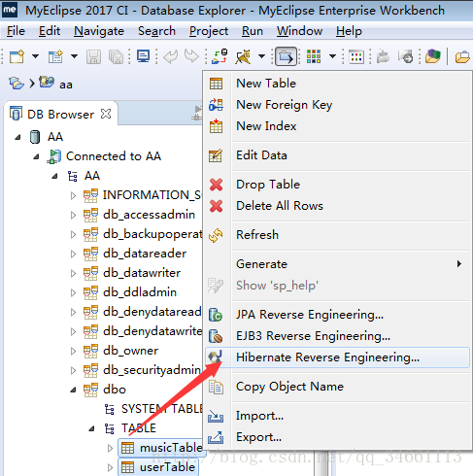Select the SYSTEM TABLE node
The width and height of the screenshot is (473, 476).
coord(162,409)
